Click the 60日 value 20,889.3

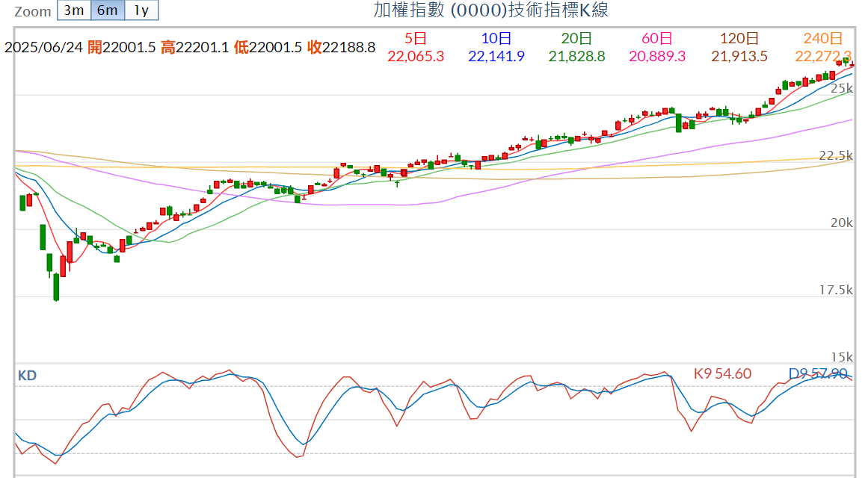[x=657, y=57]
